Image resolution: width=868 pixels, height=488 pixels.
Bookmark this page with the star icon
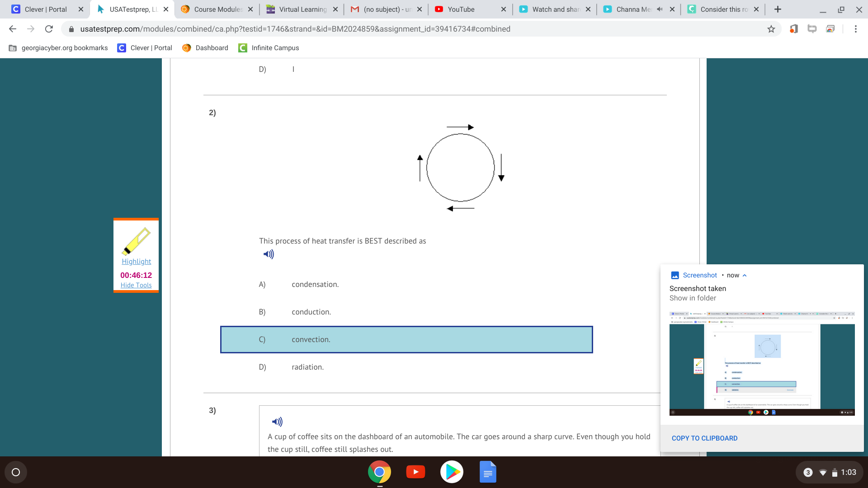[x=771, y=29]
